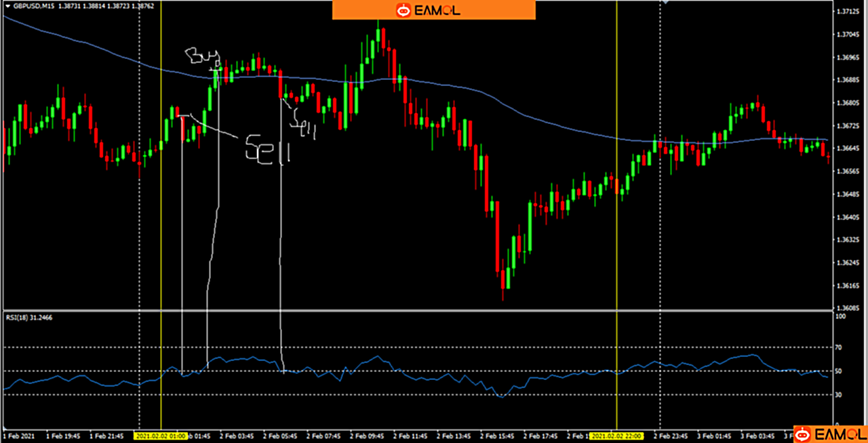The image size is (868, 443).
Task: Click the "3 Feb 03:45" time axis label
Action: pyautogui.click(x=757, y=436)
